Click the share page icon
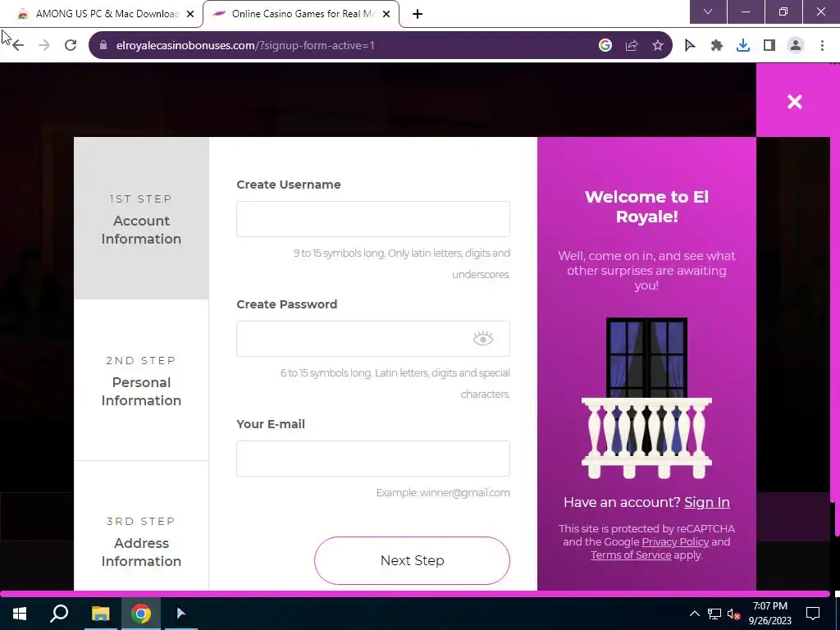This screenshot has height=630, width=840. (632, 46)
